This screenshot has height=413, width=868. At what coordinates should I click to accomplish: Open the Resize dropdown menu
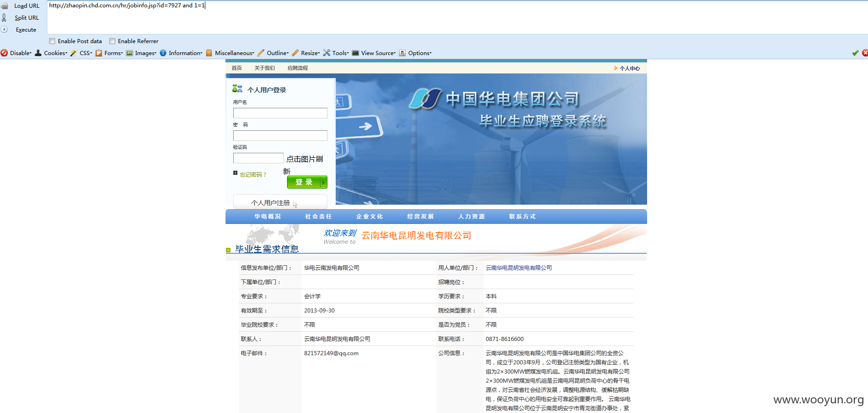pyautogui.click(x=310, y=53)
